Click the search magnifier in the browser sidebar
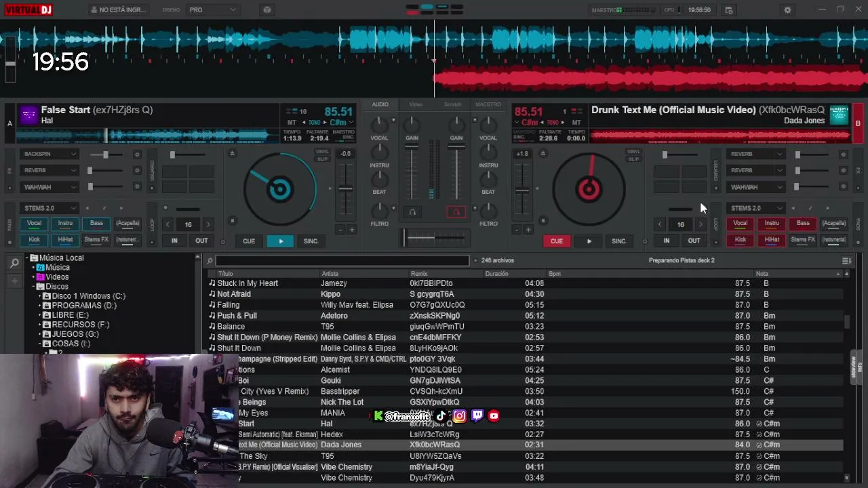 pyautogui.click(x=14, y=264)
